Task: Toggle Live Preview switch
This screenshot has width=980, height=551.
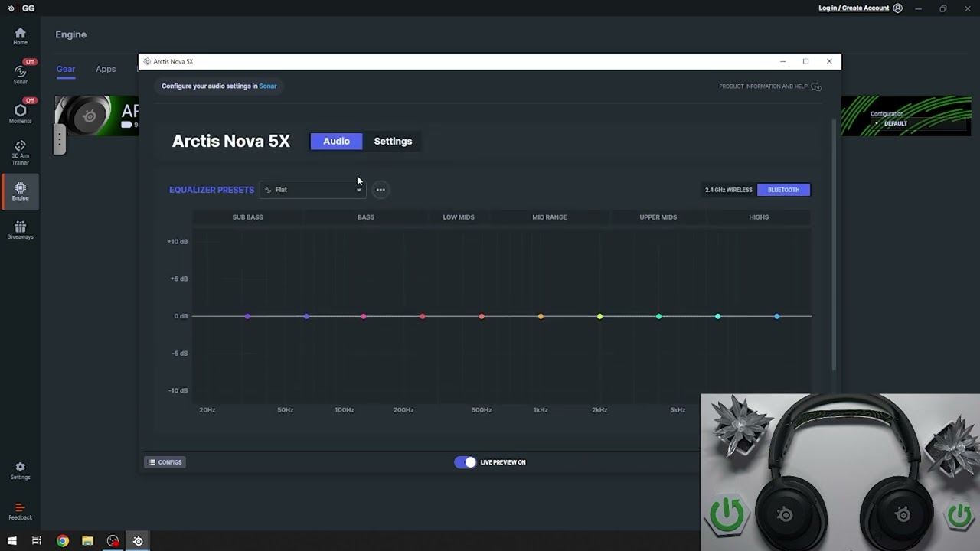Action: (x=465, y=462)
